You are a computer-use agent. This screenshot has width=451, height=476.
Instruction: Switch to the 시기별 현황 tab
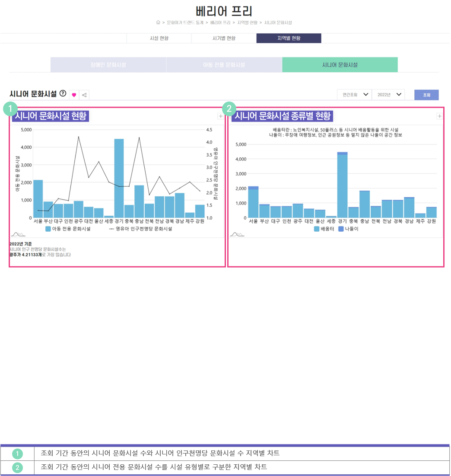click(224, 38)
